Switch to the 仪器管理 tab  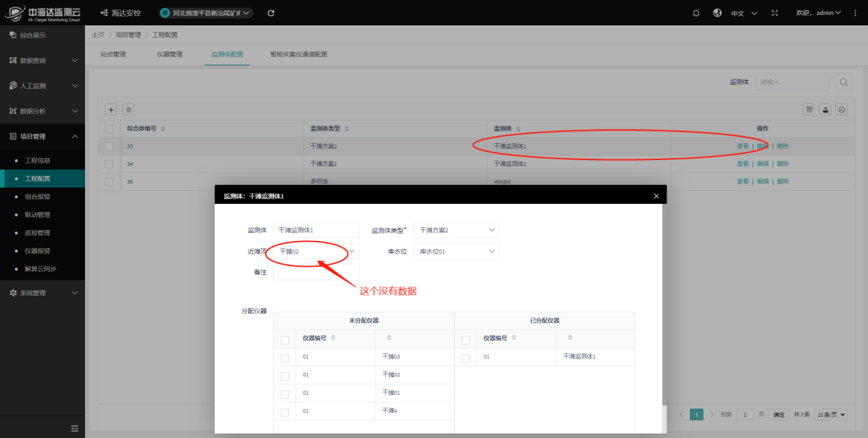click(169, 54)
